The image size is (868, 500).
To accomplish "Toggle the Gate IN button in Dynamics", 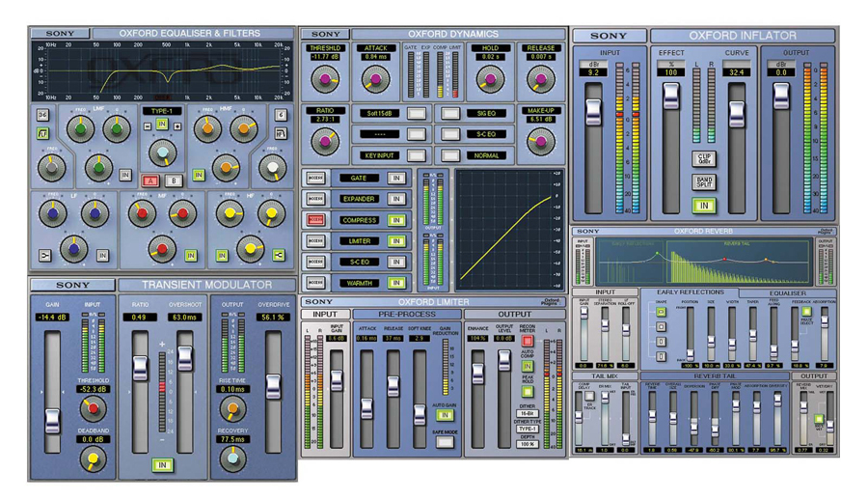I will coord(396,178).
